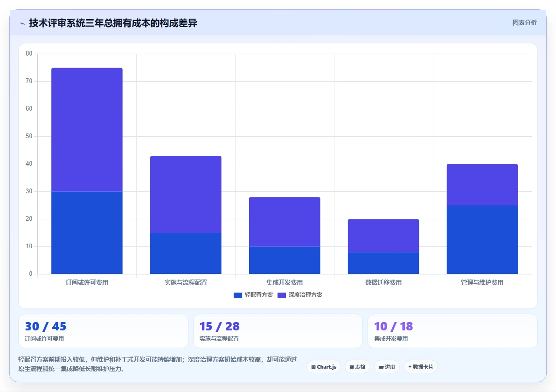Click the blue 轻配置方案 legend swatch
The image size is (556, 392).
pos(237,295)
